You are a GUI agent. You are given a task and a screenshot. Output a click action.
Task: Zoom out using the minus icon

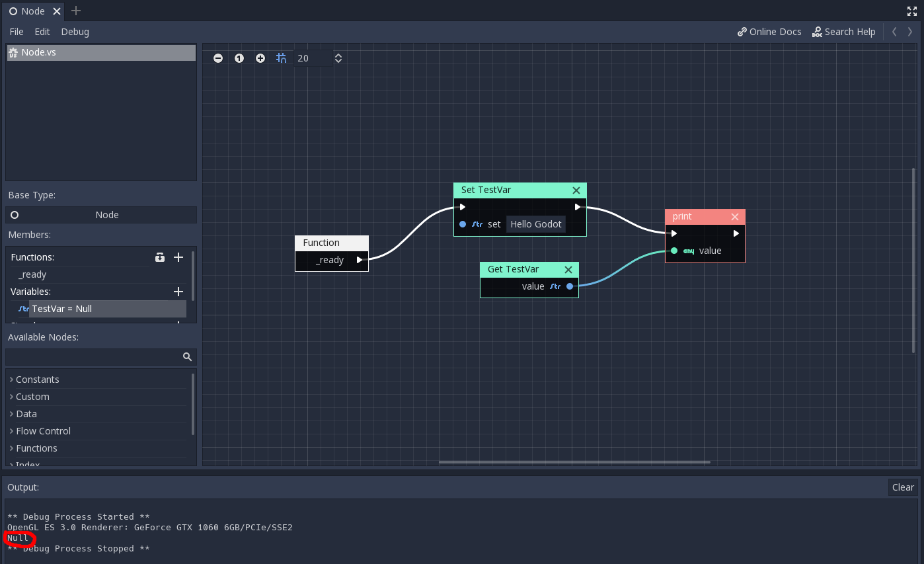point(217,58)
